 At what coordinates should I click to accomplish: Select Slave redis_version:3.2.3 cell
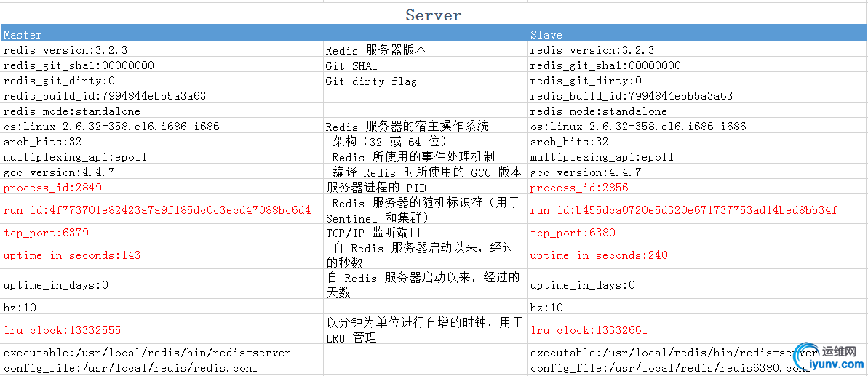698,49
